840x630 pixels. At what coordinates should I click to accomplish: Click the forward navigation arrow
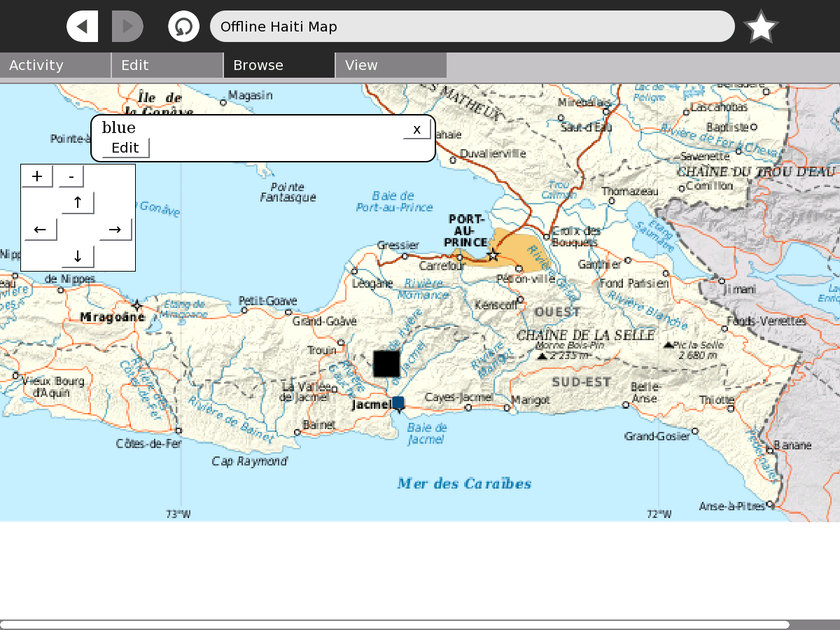point(127,27)
